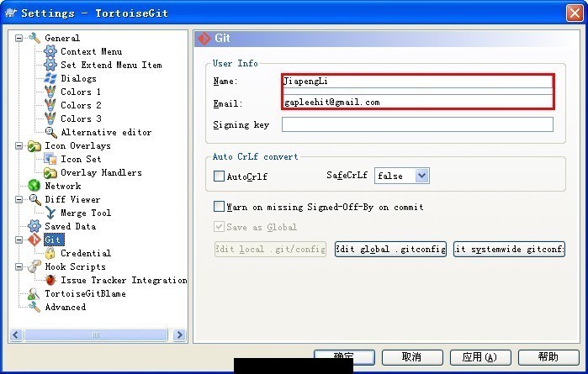The height and width of the screenshot is (374, 588).
Task: Open the Dialogs settings page
Action: [78, 78]
